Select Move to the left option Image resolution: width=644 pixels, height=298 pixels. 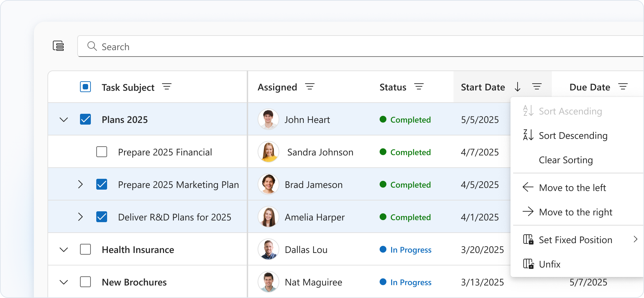572,188
